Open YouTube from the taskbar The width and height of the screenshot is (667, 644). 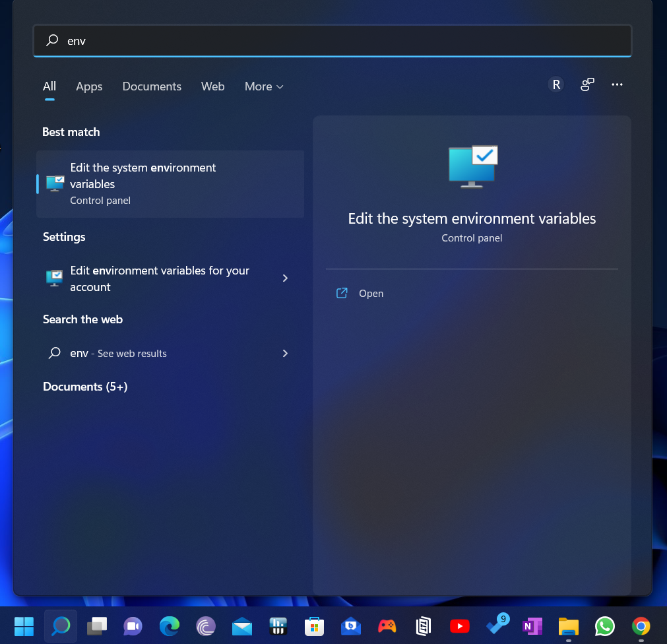[x=459, y=626]
